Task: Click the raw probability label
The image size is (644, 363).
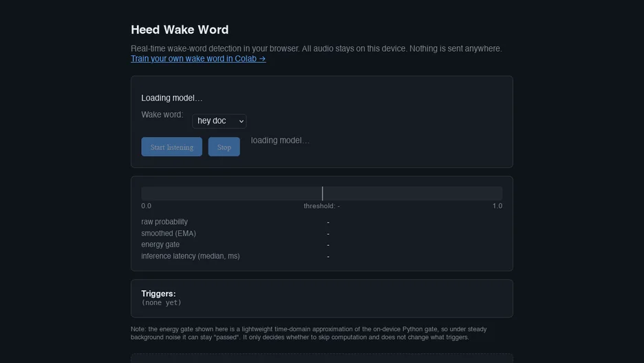Action: [164, 222]
